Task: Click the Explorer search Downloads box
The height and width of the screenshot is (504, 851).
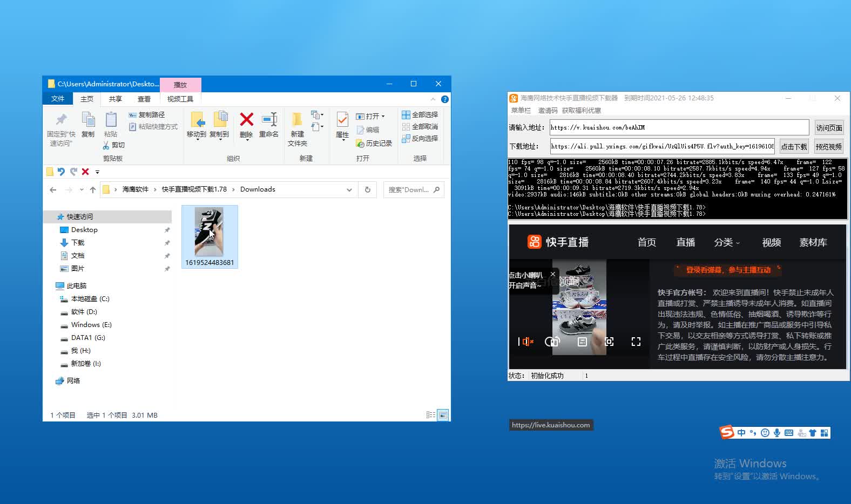Action: click(414, 190)
